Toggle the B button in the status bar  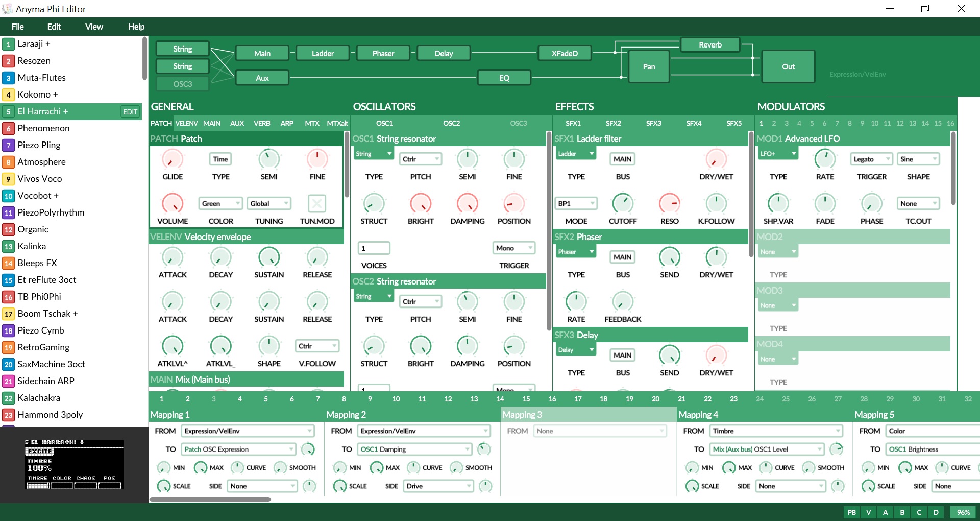coord(902,512)
